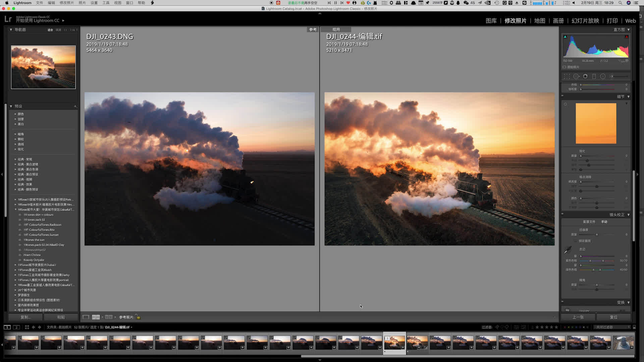Click the 复位 reset button

tap(613, 317)
